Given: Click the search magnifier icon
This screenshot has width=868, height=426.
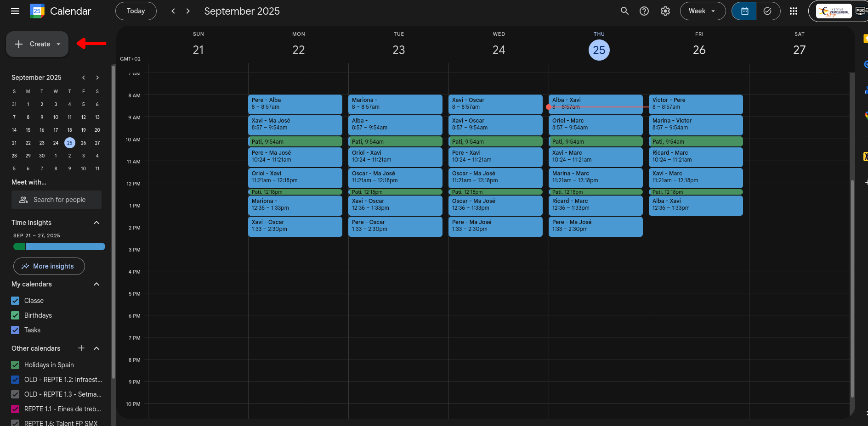Looking at the screenshot, I should (x=624, y=11).
